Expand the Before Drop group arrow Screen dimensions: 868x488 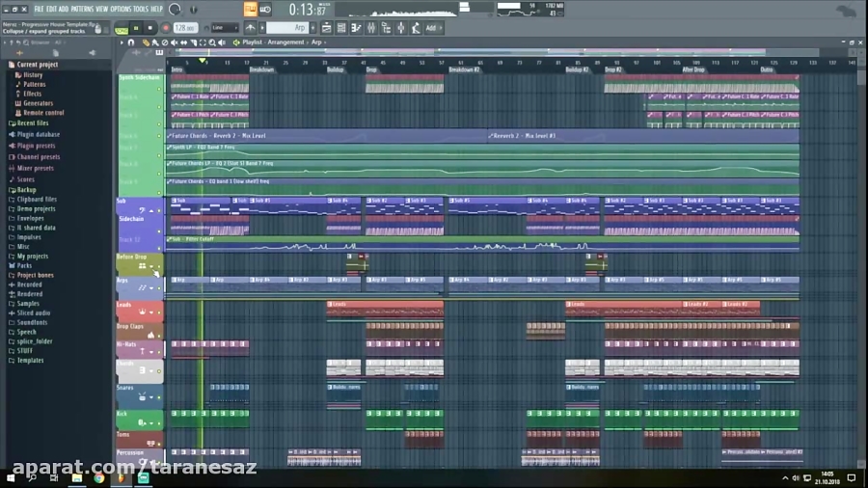pos(151,266)
